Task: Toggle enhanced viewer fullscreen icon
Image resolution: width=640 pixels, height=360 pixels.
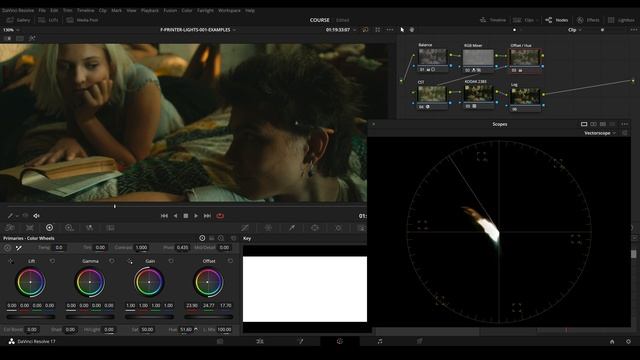Action: [x=378, y=30]
